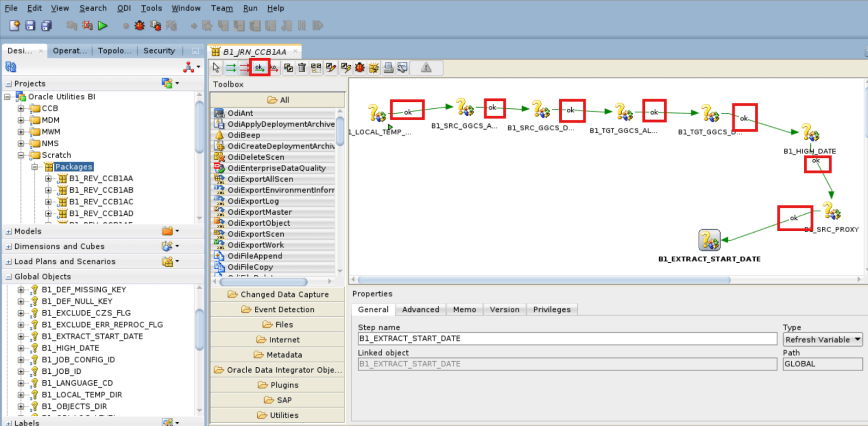The height and width of the screenshot is (426, 868).
Task: Switch to the Advanced tab in Properties
Action: (x=420, y=309)
